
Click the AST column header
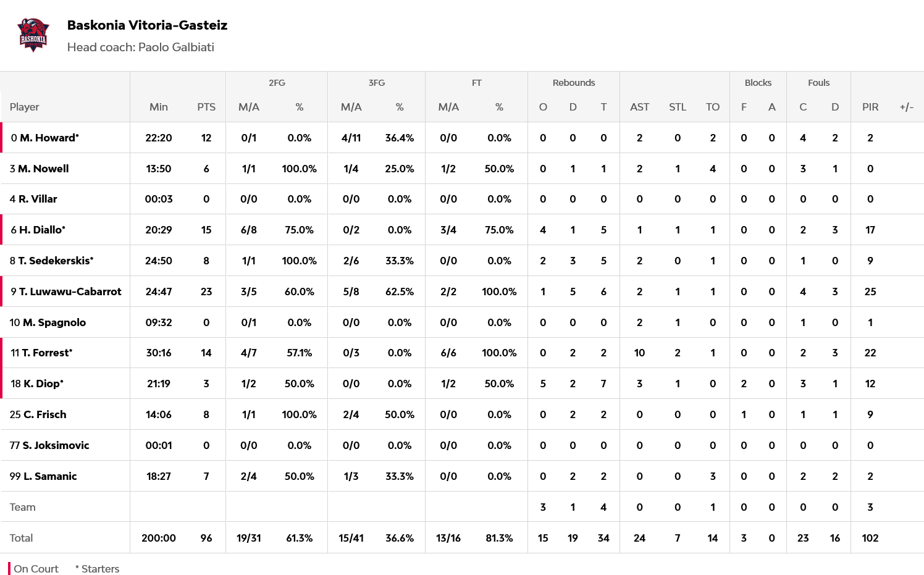point(639,107)
